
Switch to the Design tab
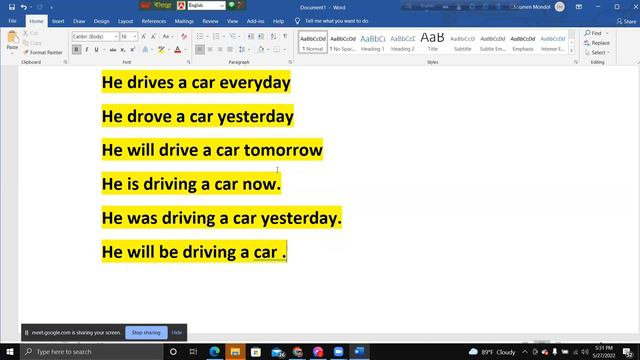(x=101, y=21)
